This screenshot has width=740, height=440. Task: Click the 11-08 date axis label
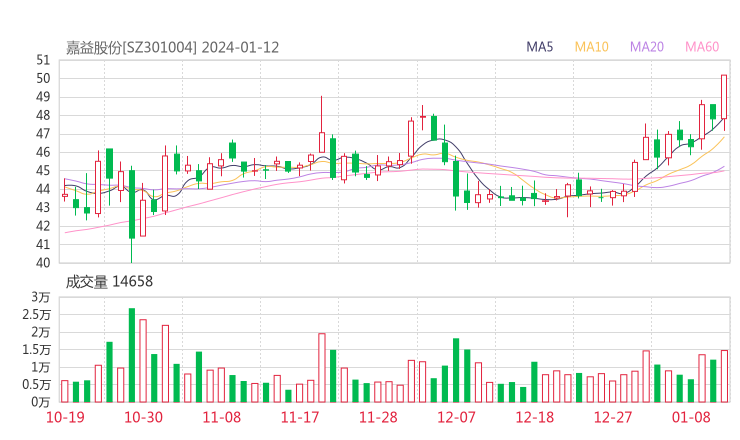point(222,417)
